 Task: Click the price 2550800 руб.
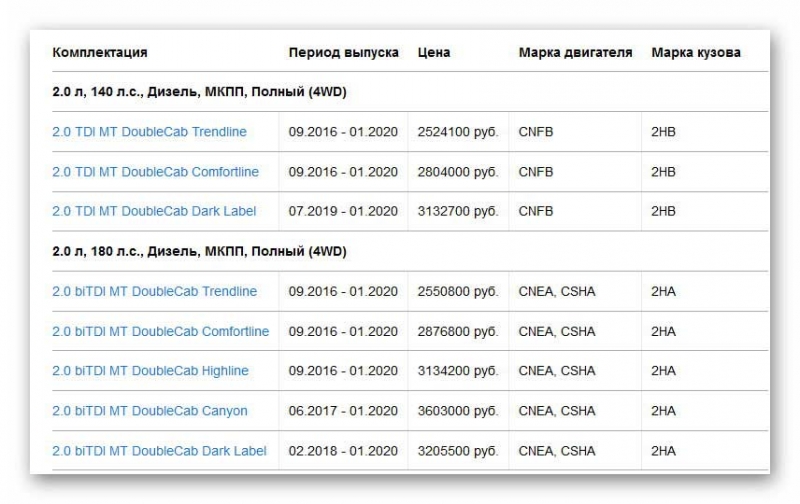coord(458,291)
